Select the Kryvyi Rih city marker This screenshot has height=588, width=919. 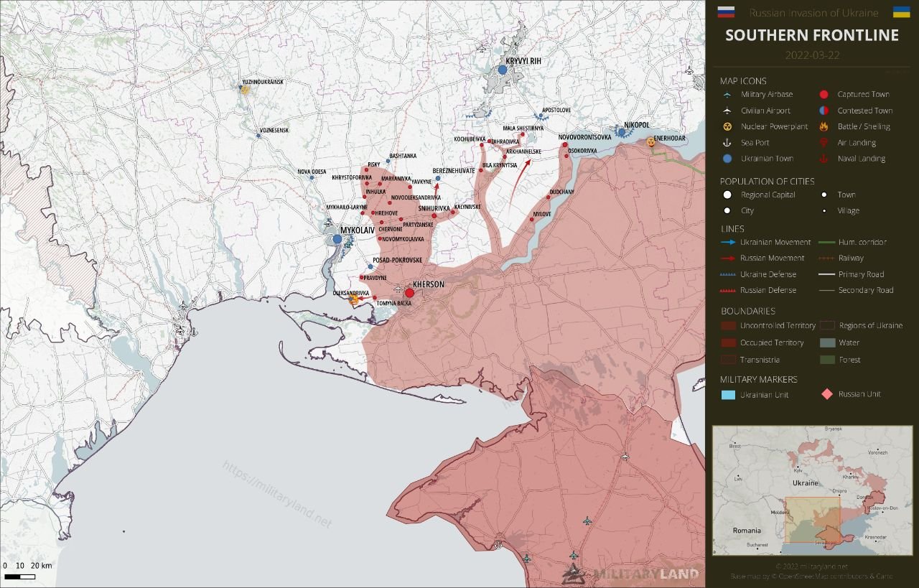[x=503, y=70]
